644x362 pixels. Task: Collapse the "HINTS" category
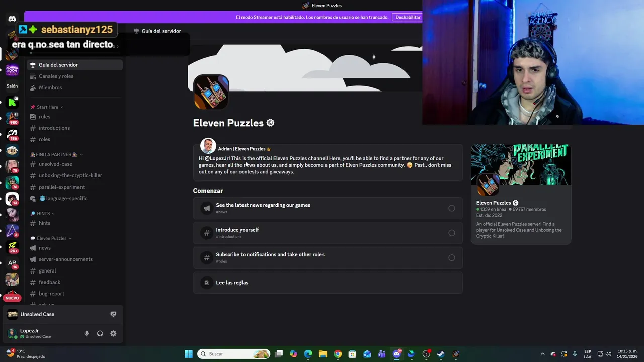tap(42, 214)
